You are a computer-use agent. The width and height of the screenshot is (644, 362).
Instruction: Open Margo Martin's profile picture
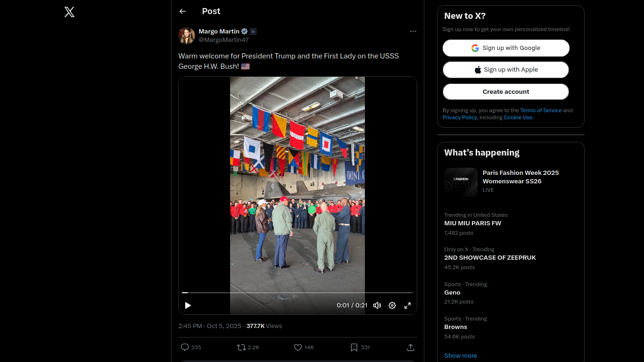(x=187, y=36)
